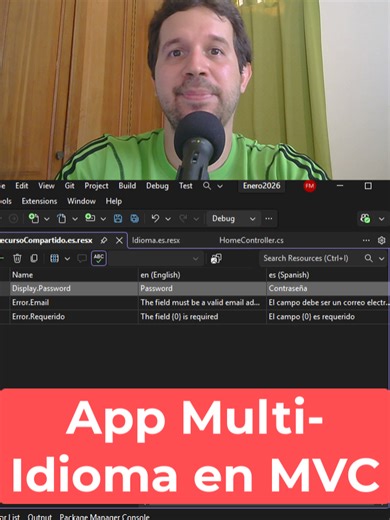
Task: Click the Copilot icon in the toolbar
Action: (365, 219)
